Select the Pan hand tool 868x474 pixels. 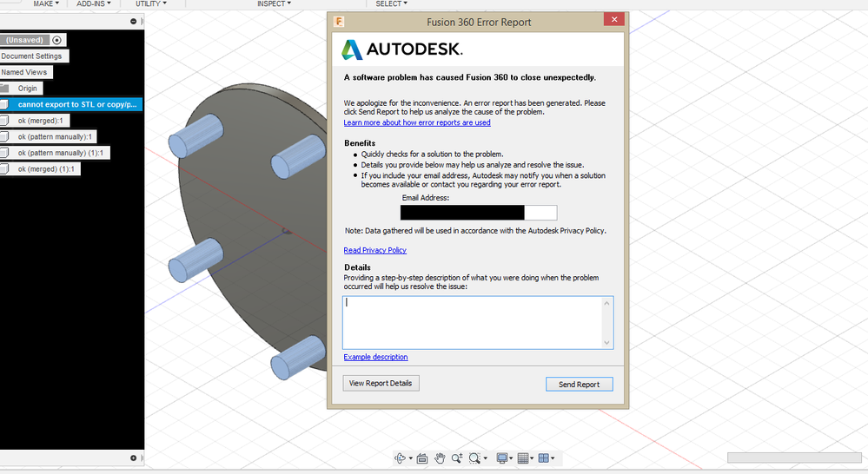tap(441, 458)
